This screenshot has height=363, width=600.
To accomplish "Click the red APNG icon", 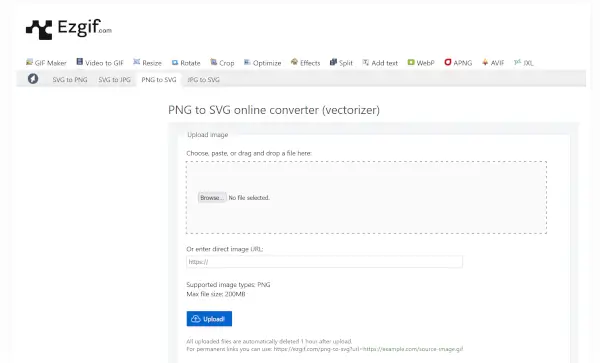I will [x=448, y=62].
